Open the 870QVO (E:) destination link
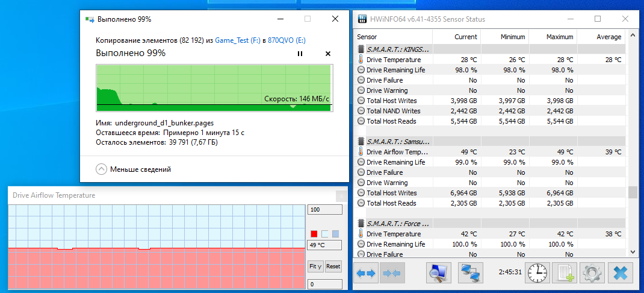The width and height of the screenshot is (644, 293). coord(286,40)
